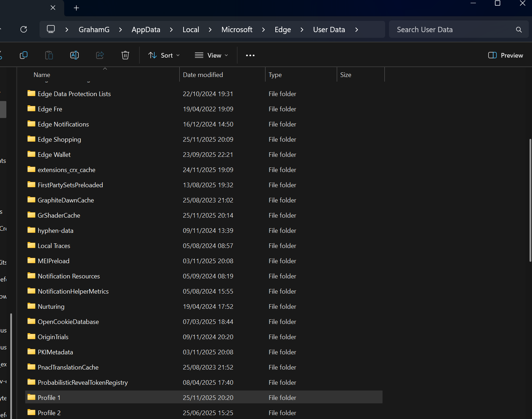Expand the chevron after AppData breadcrumb
Viewport: 532px width, 419px height.
coord(171,30)
